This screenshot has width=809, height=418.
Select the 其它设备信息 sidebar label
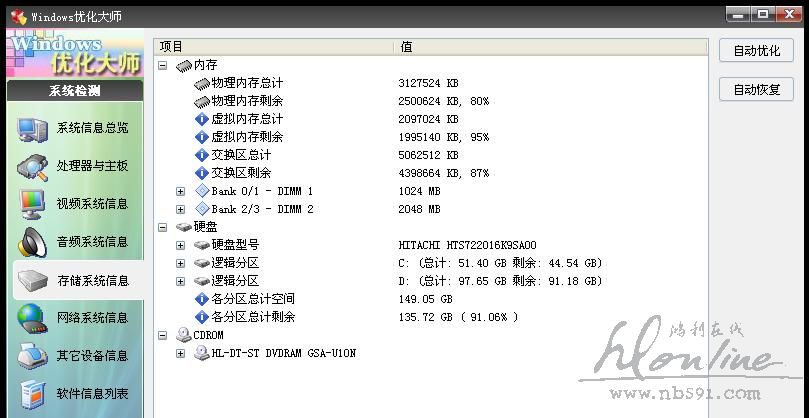[93, 356]
